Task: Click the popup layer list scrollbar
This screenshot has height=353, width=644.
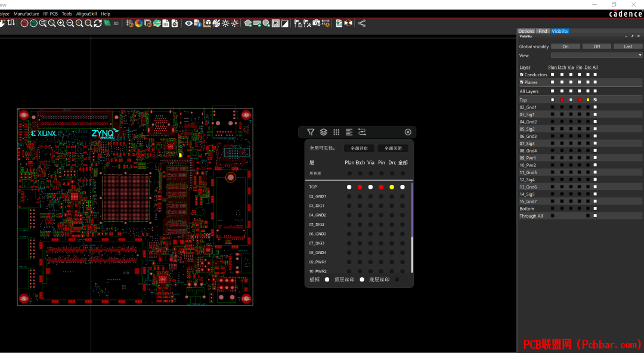Action: (412, 228)
